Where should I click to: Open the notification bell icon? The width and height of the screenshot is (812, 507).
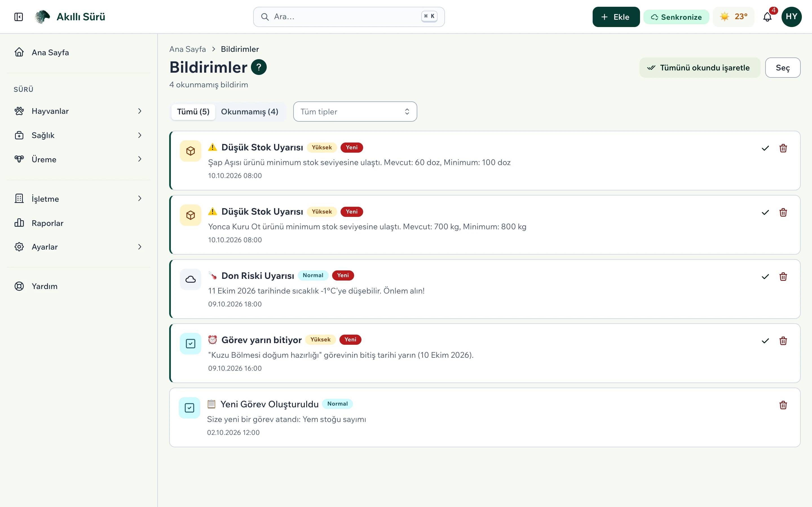(x=767, y=17)
